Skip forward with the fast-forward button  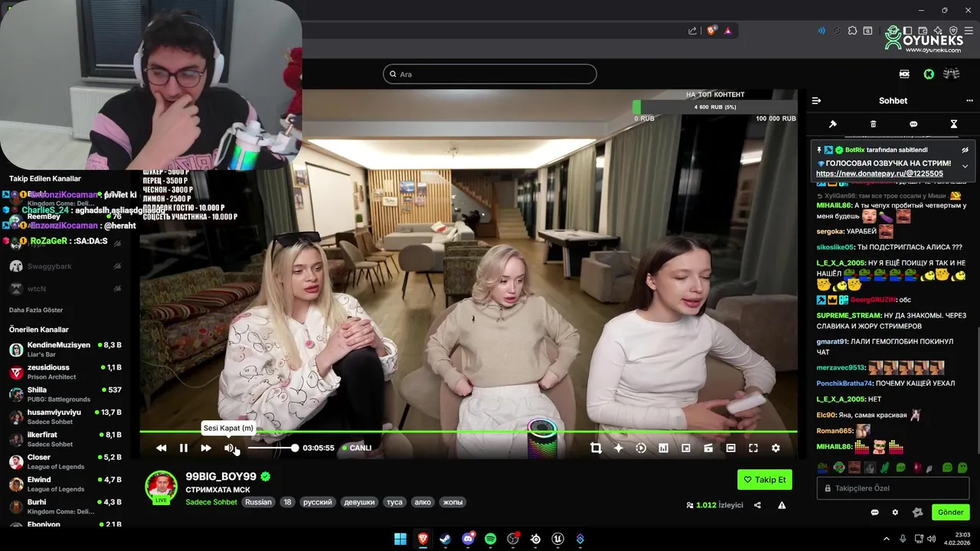(206, 448)
